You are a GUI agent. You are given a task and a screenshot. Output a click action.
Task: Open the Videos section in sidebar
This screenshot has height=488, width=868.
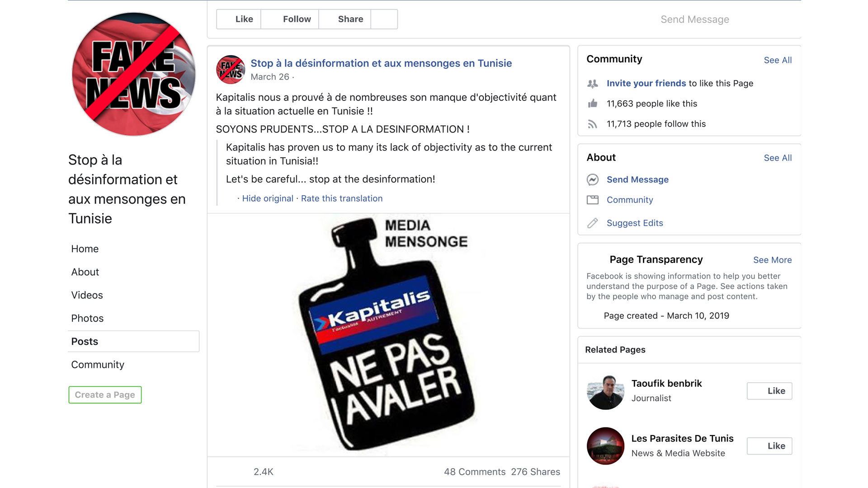point(87,296)
